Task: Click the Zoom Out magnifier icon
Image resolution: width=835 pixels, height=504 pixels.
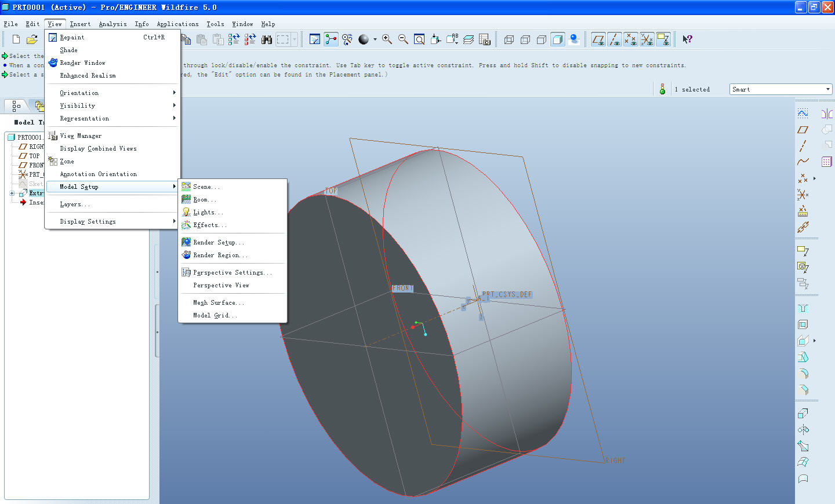Action: (403, 39)
